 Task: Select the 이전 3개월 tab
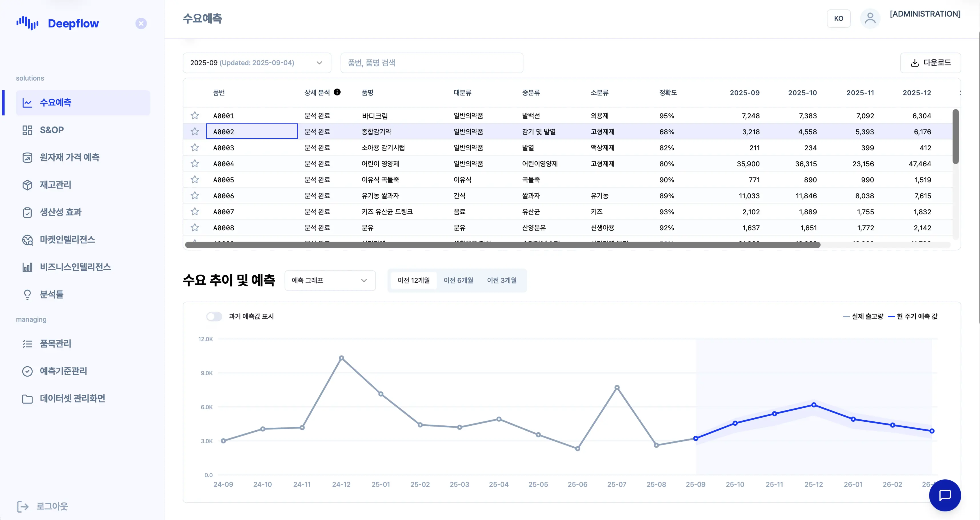[x=501, y=280]
